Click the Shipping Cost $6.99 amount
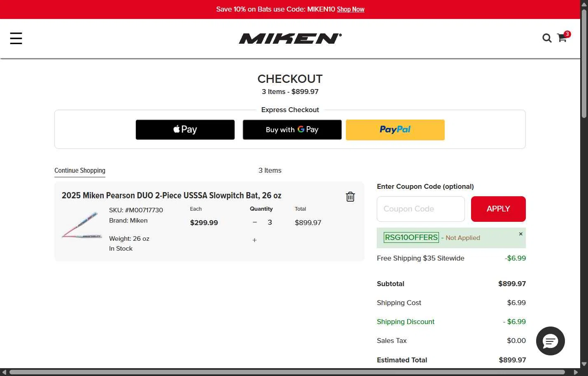 [516, 303]
